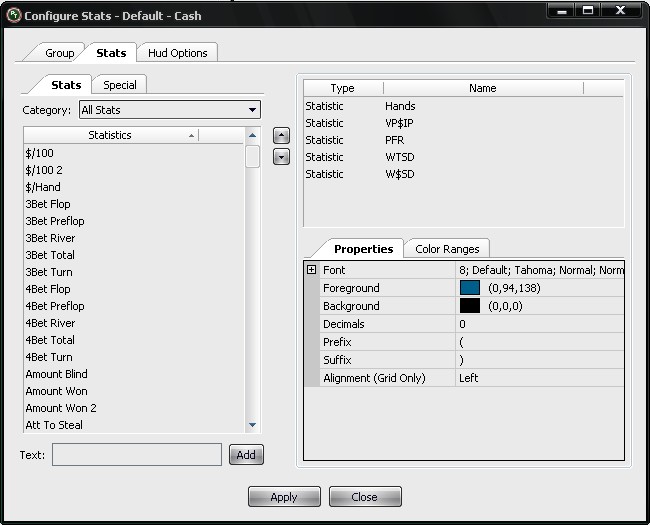
Task: Select the Hands statistic row
Action: pos(463,106)
